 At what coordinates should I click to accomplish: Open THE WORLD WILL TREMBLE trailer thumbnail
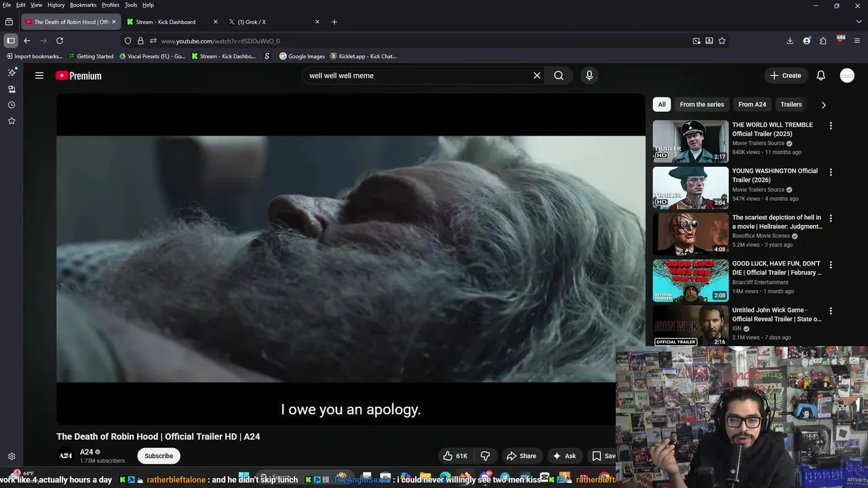pos(690,142)
